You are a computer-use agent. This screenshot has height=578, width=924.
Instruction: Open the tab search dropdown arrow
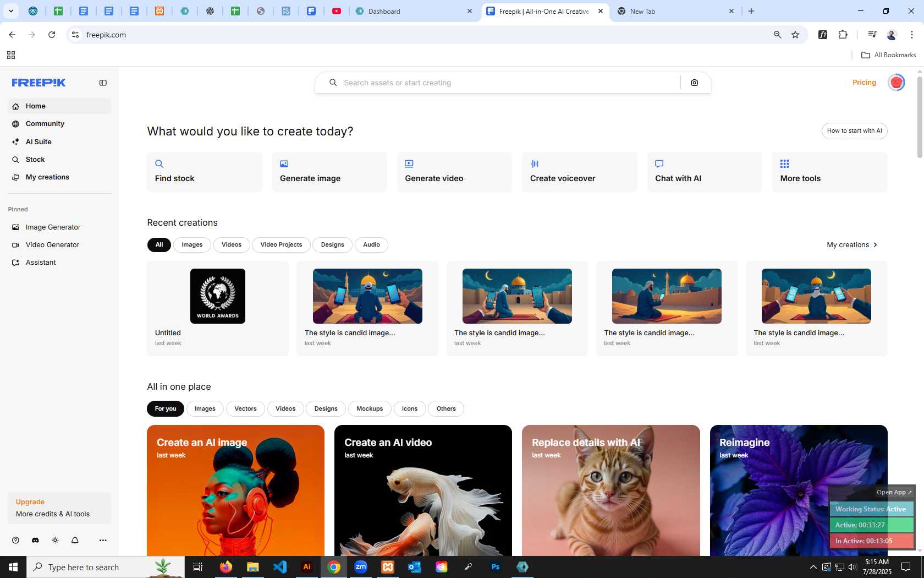coord(10,11)
